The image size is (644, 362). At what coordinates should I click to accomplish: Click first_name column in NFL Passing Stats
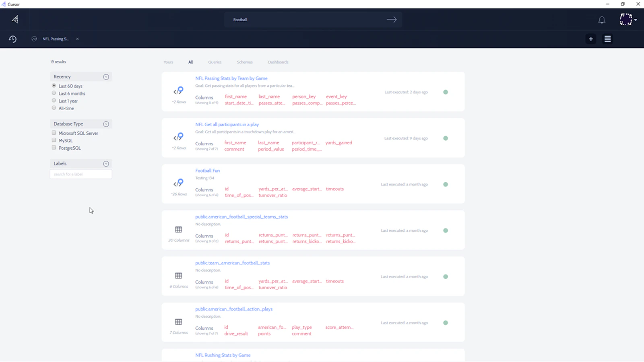pos(236,97)
